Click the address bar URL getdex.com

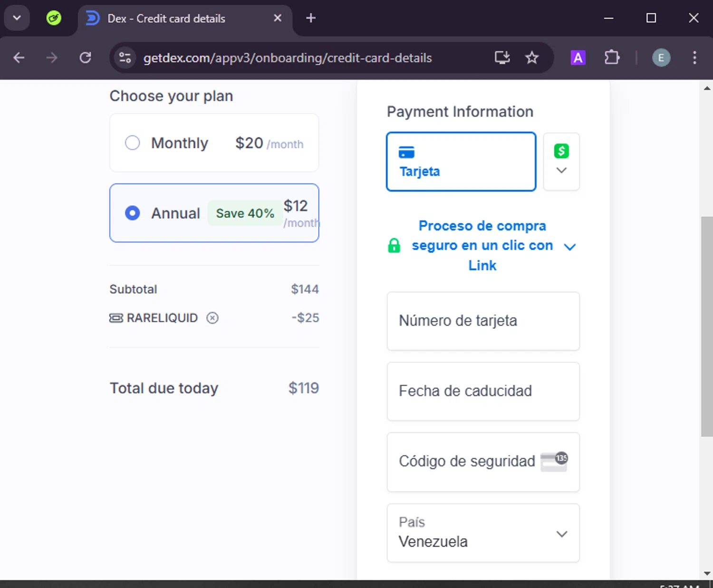(x=288, y=58)
